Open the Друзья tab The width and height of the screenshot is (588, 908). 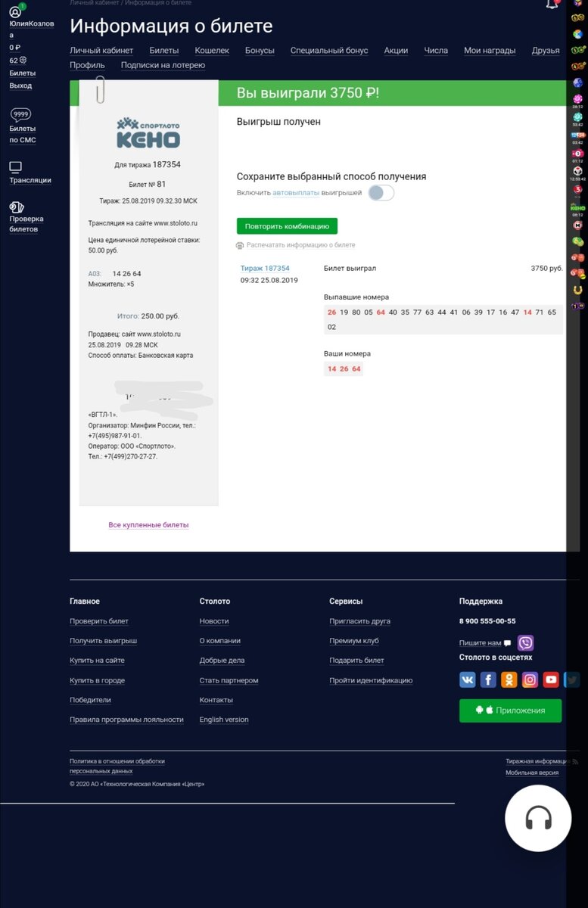546,51
